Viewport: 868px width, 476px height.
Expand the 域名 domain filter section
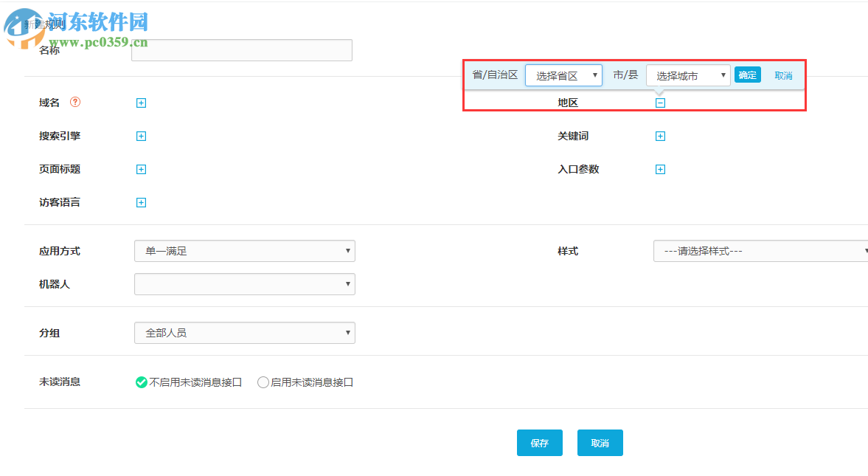[141, 103]
